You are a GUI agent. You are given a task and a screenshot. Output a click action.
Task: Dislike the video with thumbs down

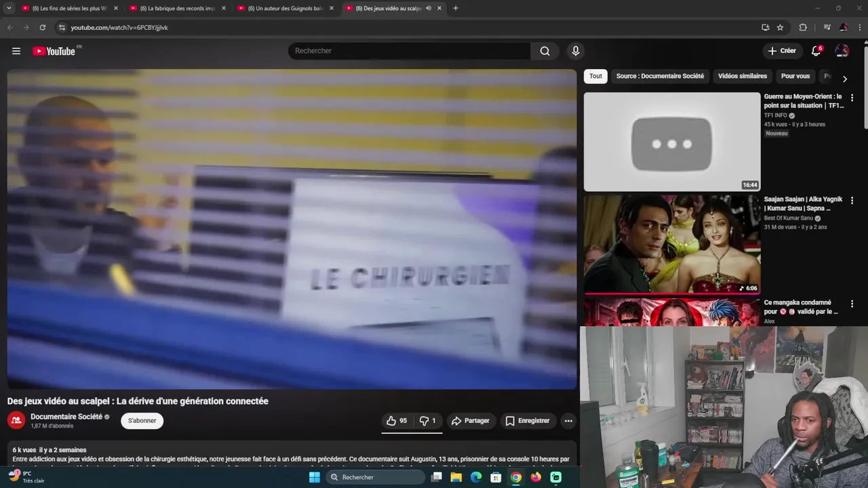427,421
